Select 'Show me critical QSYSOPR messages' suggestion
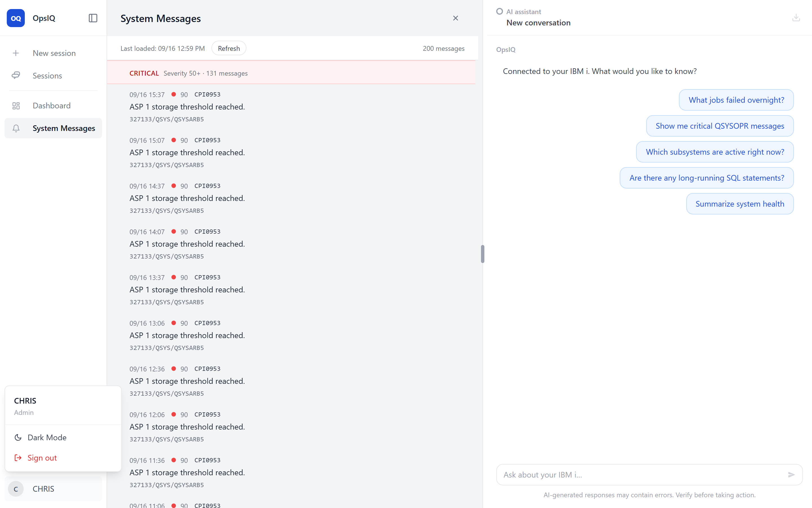Image resolution: width=812 pixels, height=508 pixels. [720, 126]
